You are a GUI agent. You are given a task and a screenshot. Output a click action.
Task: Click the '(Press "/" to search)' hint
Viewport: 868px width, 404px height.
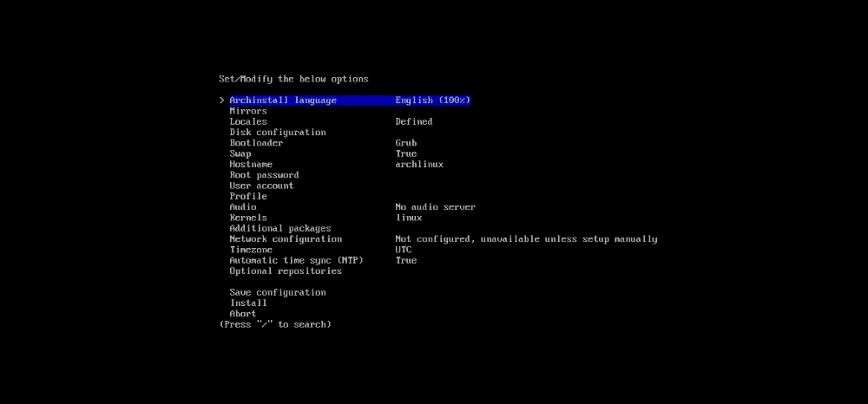coord(275,324)
